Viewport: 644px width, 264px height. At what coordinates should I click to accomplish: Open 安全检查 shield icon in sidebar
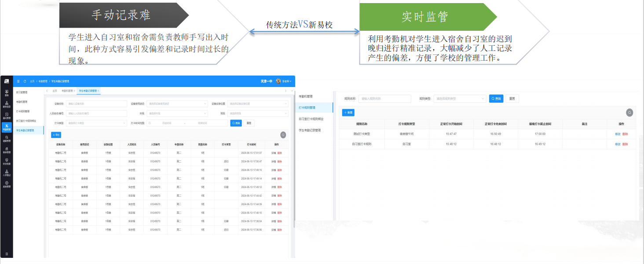pos(7,162)
